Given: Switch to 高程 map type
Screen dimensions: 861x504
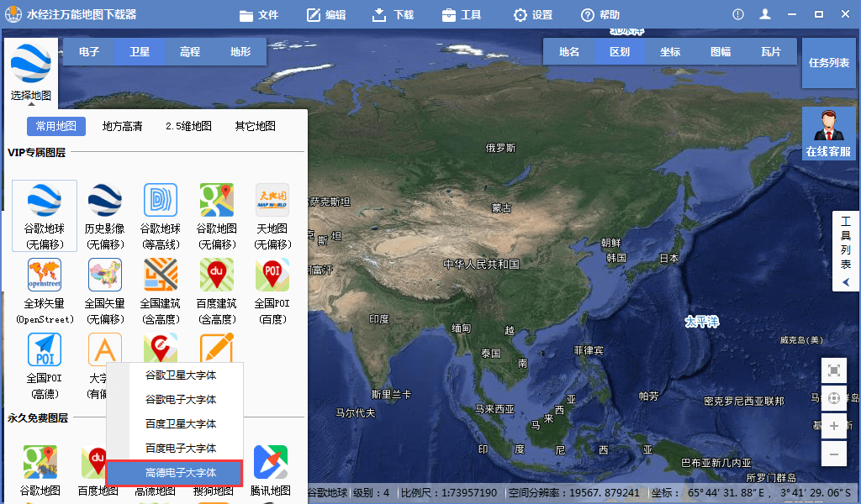Looking at the screenshot, I should 190,51.
